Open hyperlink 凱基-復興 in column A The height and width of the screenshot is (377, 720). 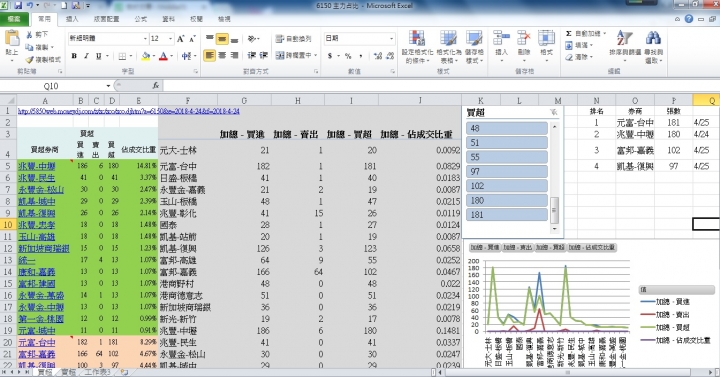pos(37,213)
